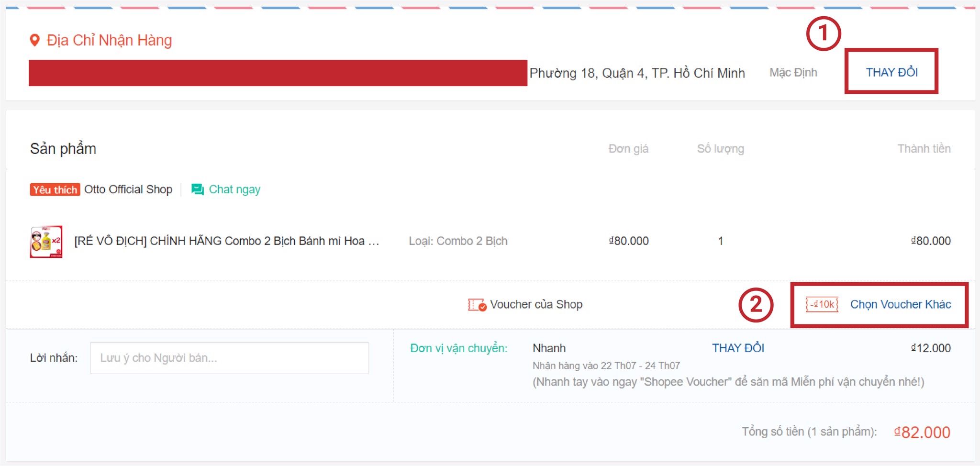Image resolution: width=980 pixels, height=466 pixels.
Task: Open Chat ngay with the seller
Action: (x=234, y=189)
